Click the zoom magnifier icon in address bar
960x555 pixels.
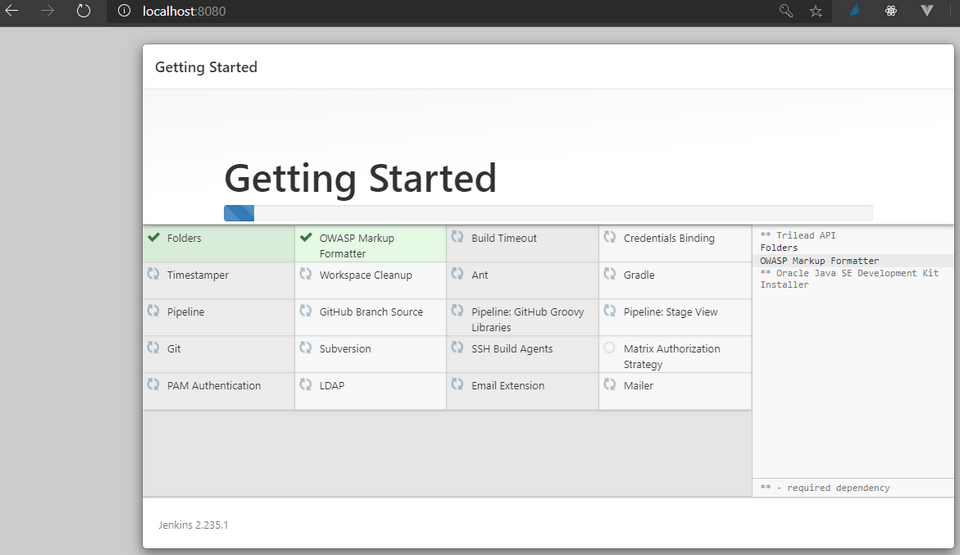pos(786,10)
